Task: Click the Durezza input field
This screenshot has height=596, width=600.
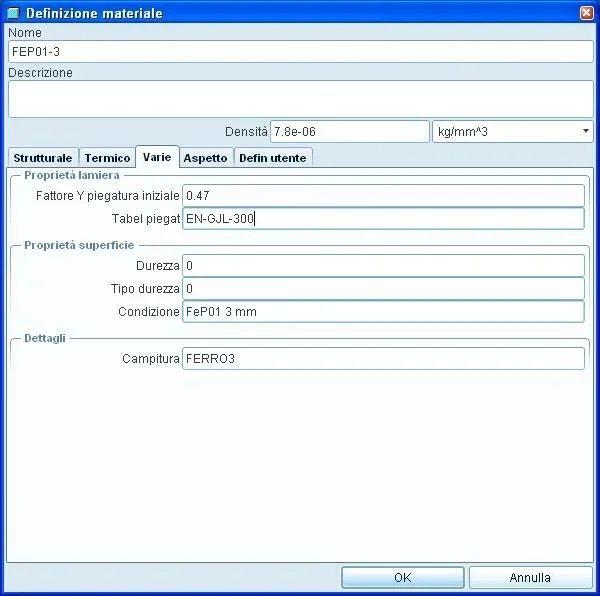Action: pos(383,265)
